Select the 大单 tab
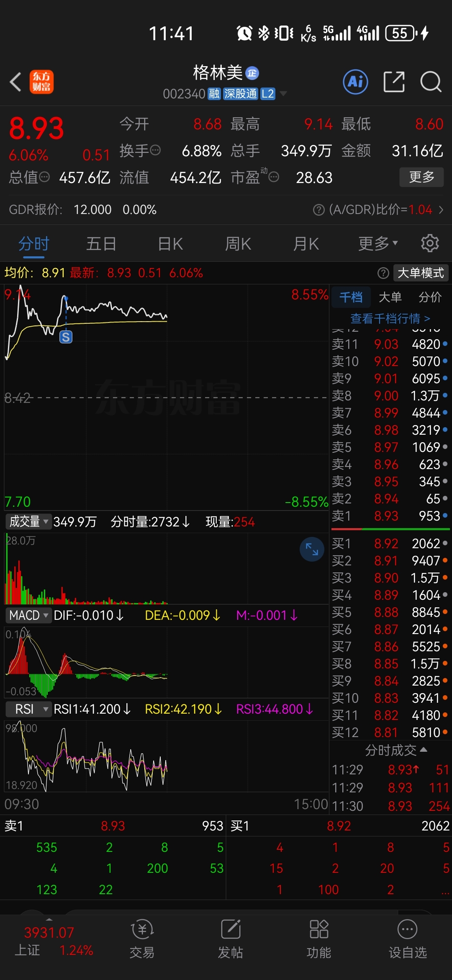This screenshot has height=980, width=452. coord(390,297)
